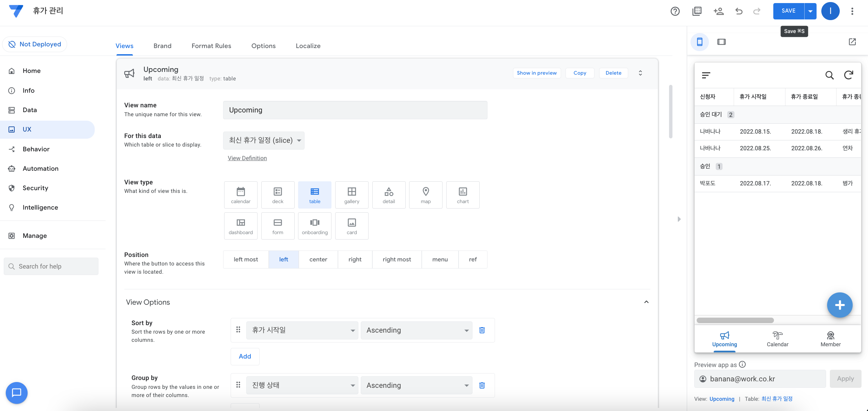The height and width of the screenshot is (411, 868).
Task: Delete the 휴가 시작일 sort row
Action: (x=482, y=330)
